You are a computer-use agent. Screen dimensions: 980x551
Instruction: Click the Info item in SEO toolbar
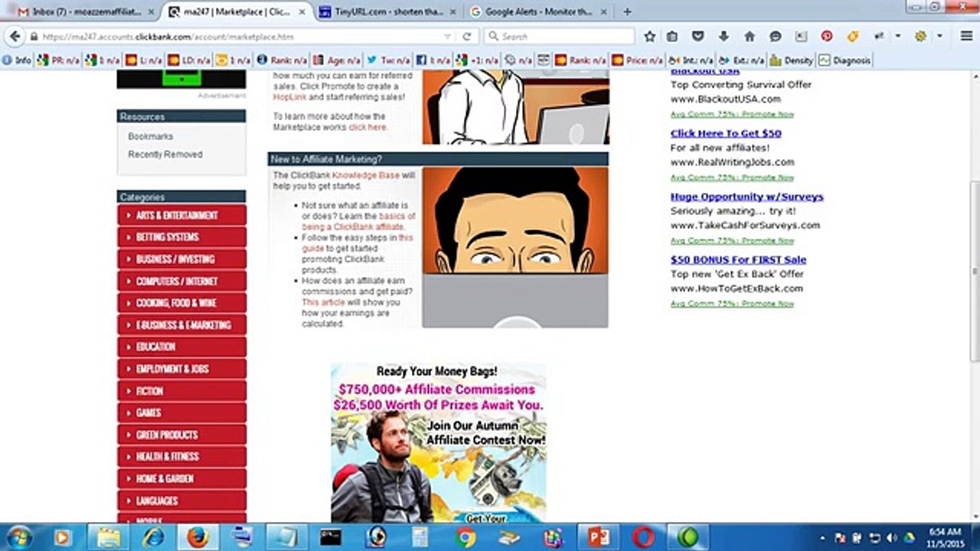[x=18, y=60]
